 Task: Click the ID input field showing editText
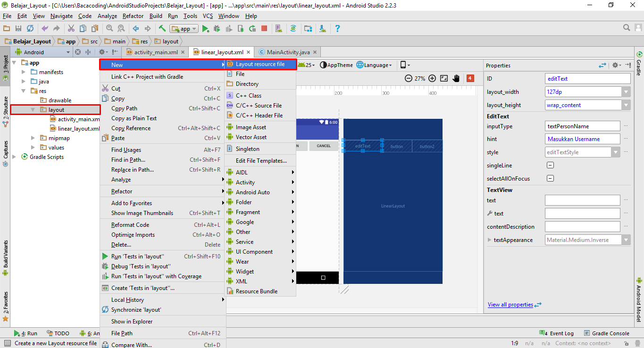tap(587, 78)
